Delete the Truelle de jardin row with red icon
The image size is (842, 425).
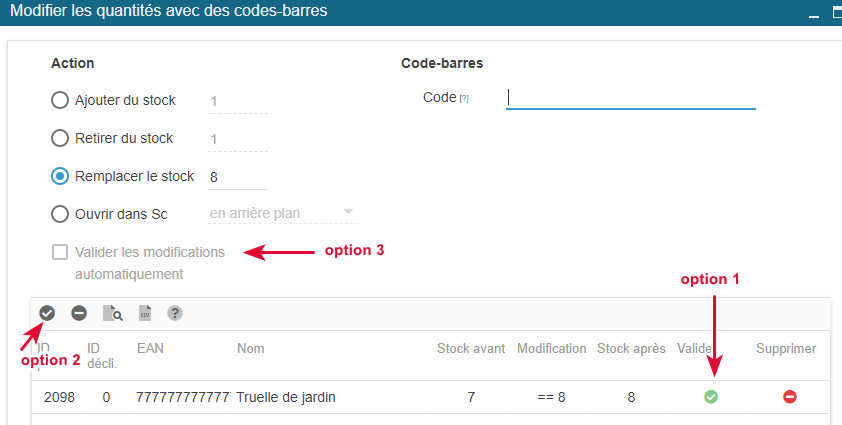[x=789, y=397]
